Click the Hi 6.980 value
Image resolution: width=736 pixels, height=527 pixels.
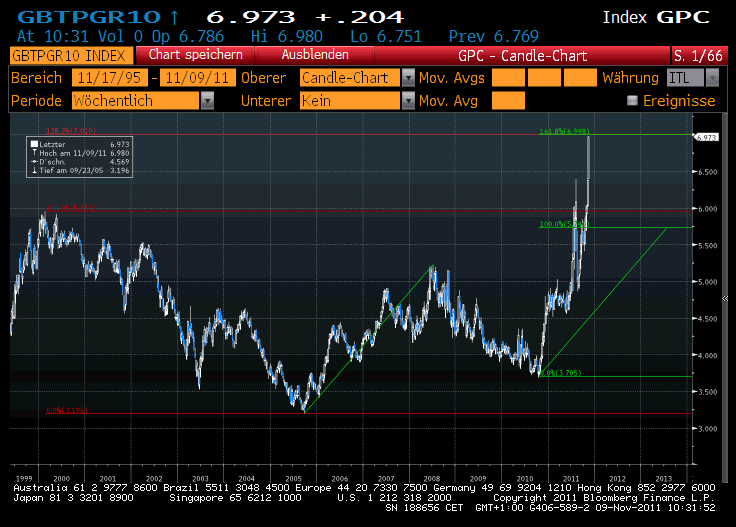click(x=287, y=37)
